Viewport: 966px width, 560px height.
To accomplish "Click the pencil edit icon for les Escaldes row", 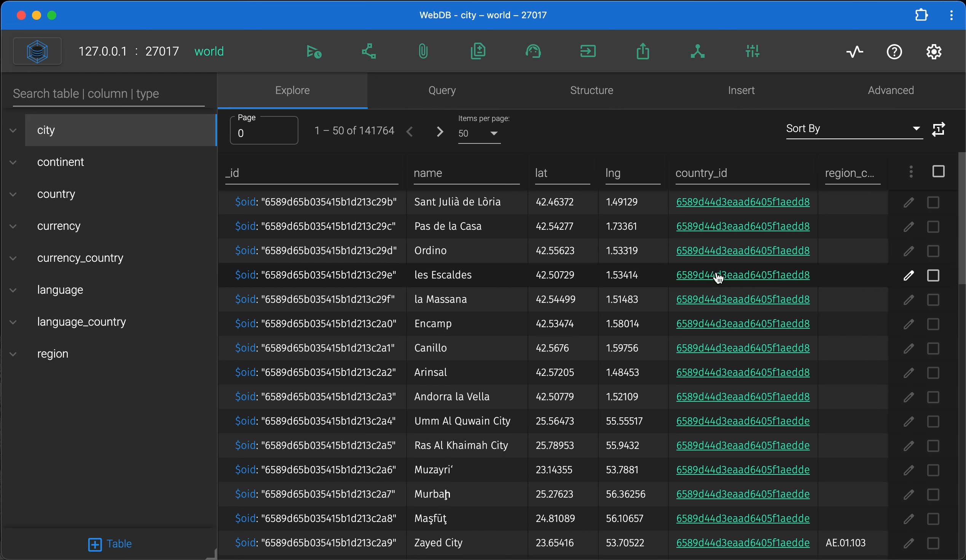I will click(x=909, y=275).
